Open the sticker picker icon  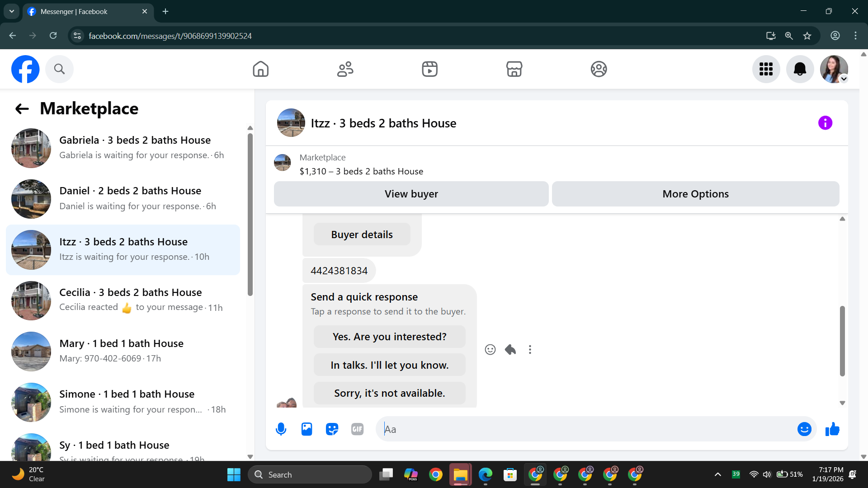(x=332, y=429)
